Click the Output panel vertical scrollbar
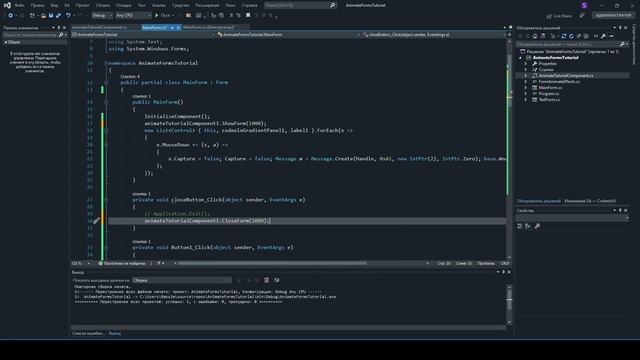 (509, 304)
